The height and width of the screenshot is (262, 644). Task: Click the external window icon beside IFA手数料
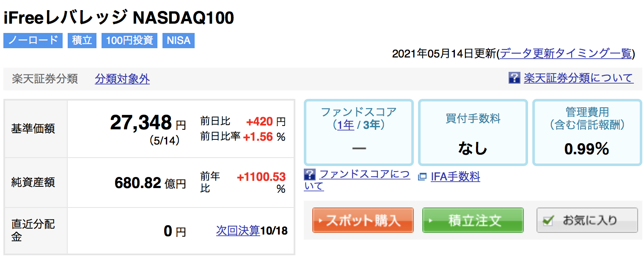(x=422, y=177)
